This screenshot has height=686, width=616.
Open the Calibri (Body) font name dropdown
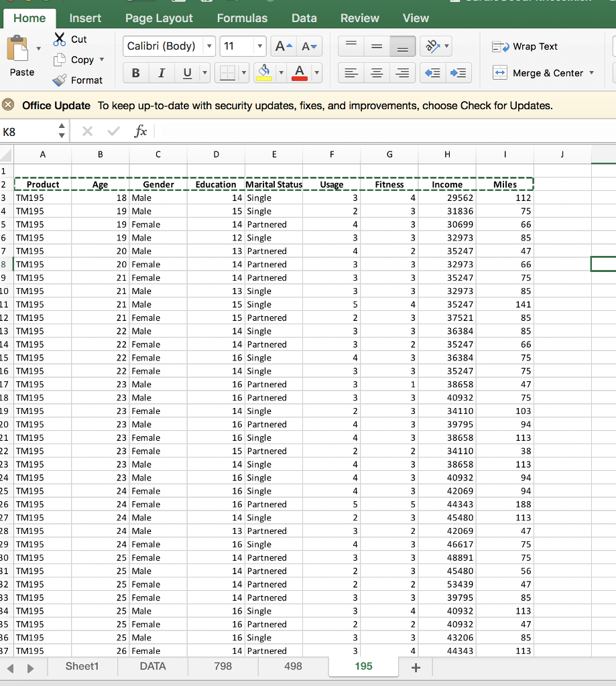click(209, 46)
